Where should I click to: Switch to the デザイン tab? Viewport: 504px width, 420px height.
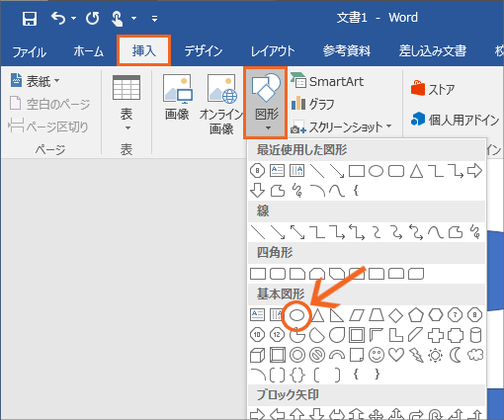(x=204, y=51)
